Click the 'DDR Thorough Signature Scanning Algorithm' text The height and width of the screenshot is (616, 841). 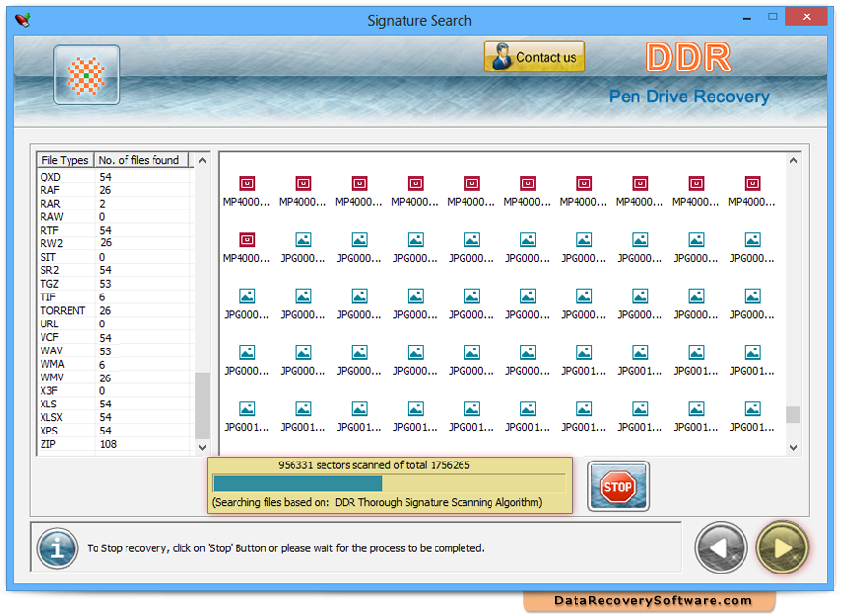pyautogui.click(x=438, y=502)
